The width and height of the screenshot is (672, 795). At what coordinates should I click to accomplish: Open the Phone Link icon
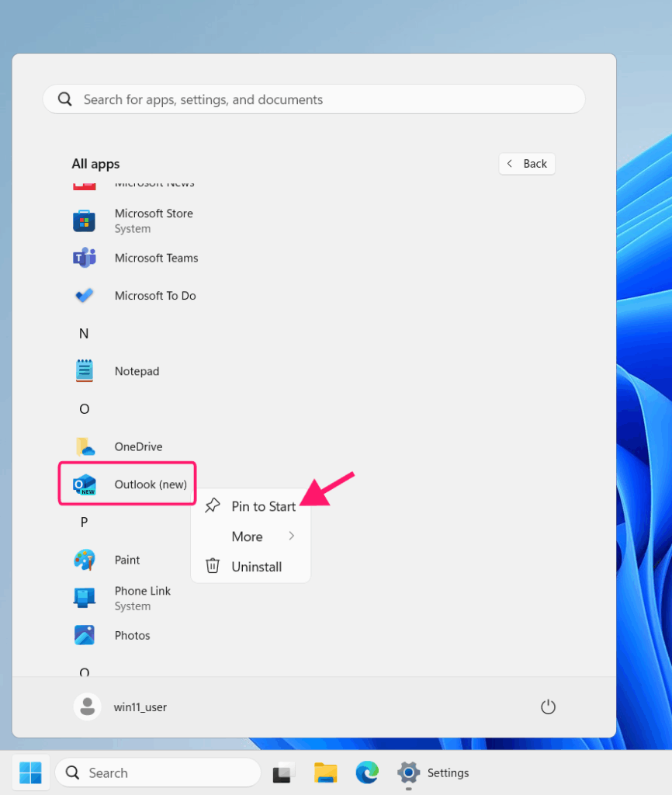pyautogui.click(x=84, y=598)
